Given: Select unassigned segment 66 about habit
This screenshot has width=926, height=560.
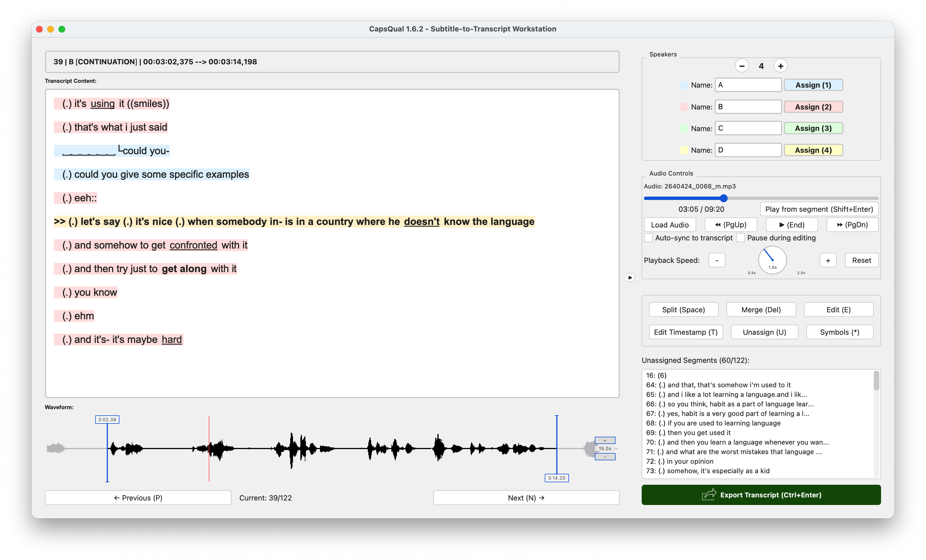Looking at the screenshot, I should click(758, 404).
